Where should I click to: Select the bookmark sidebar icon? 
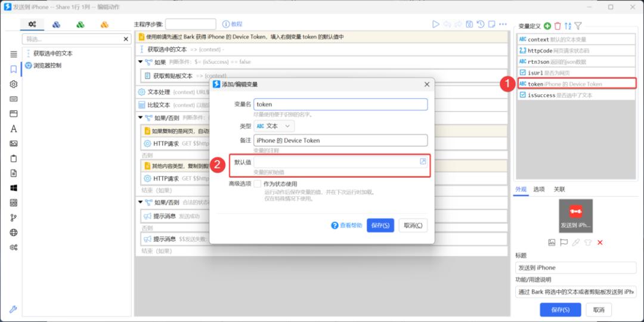click(14, 69)
